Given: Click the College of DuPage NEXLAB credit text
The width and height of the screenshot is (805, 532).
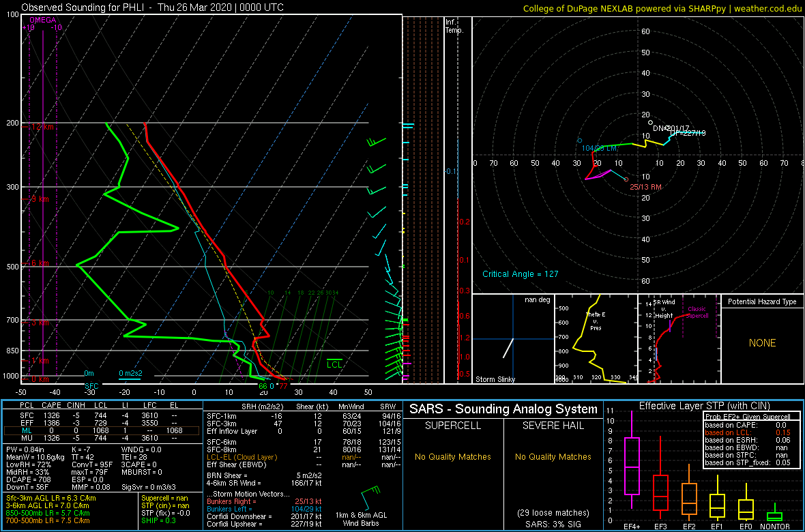Looking at the screenshot, I should coord(662,8).
